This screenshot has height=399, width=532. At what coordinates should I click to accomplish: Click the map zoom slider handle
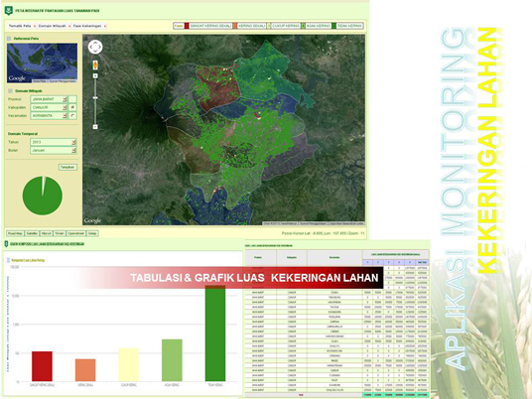click(x=95, y=97)
